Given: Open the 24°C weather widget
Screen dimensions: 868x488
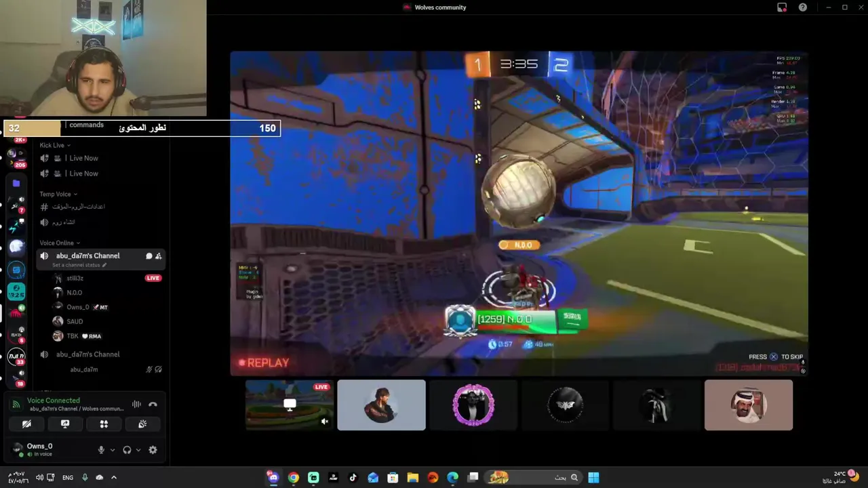Looking at the screenshot, I should coord(840,476).
